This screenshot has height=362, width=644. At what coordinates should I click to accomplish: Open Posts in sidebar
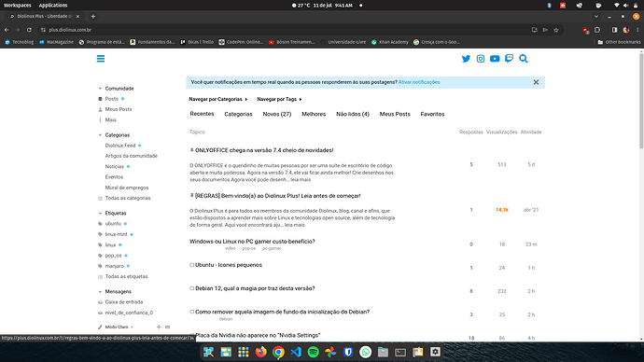tap(111, 99)
